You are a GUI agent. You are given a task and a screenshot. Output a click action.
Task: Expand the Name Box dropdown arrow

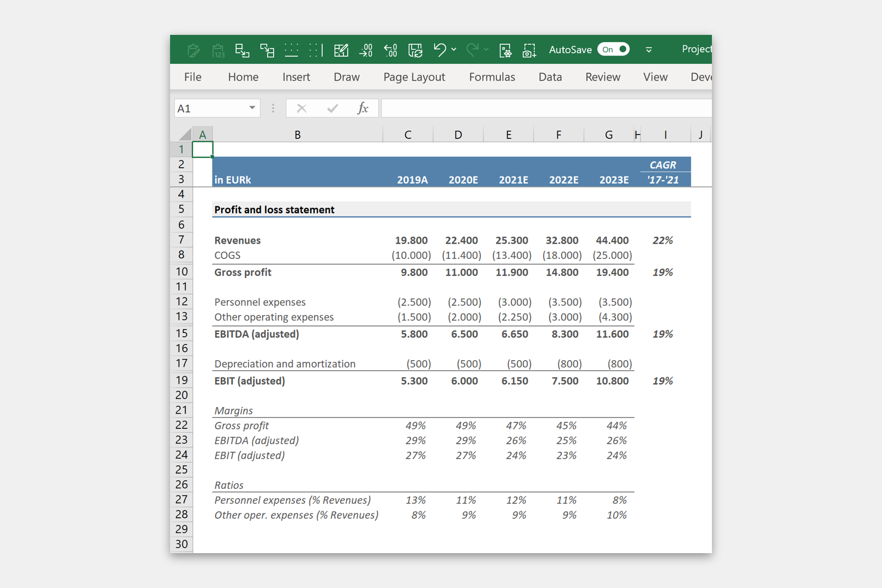pyautogui.click(x=252, y=108)
